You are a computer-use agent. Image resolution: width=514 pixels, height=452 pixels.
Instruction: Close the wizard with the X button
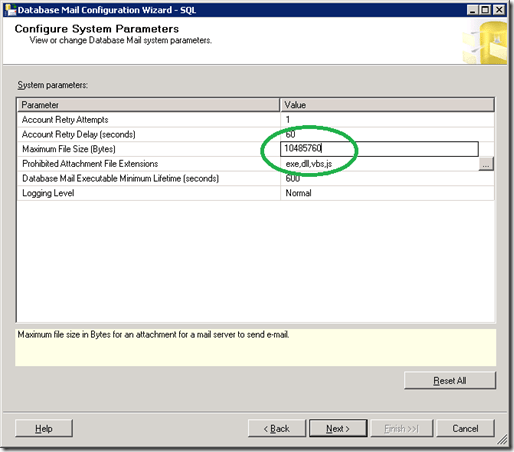[499, 10]
